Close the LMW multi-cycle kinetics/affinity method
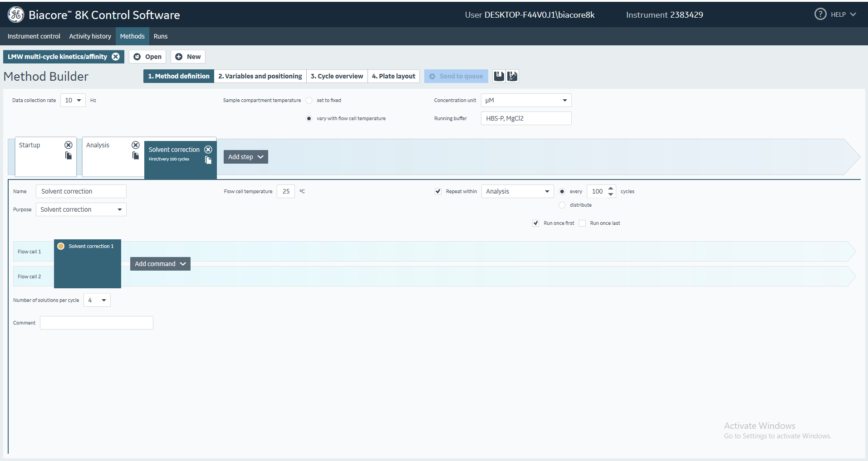Image resolution: width=868 pixels, height=461 pixels. [x=116, y=57]
